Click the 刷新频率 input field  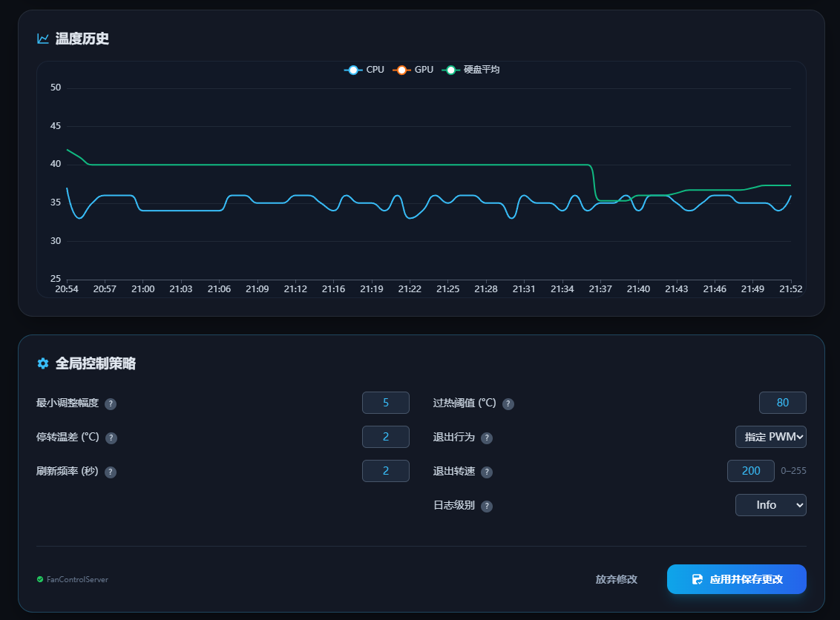(x=385, y=471)
